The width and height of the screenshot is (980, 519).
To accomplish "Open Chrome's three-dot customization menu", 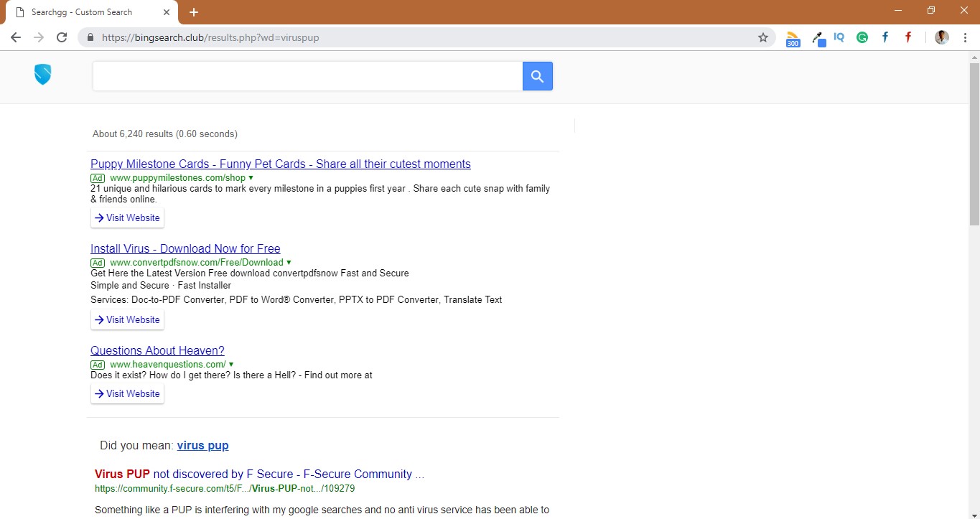I will tap(966, 37).
